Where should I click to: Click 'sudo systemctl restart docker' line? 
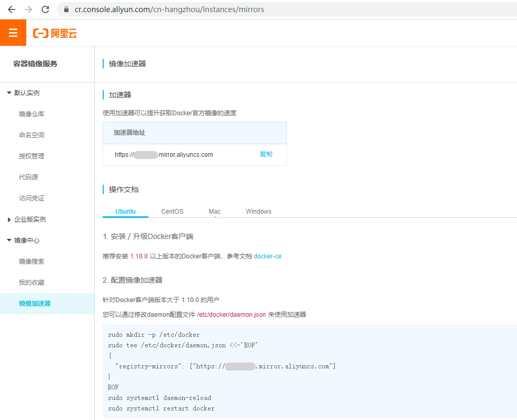point(161,408)
